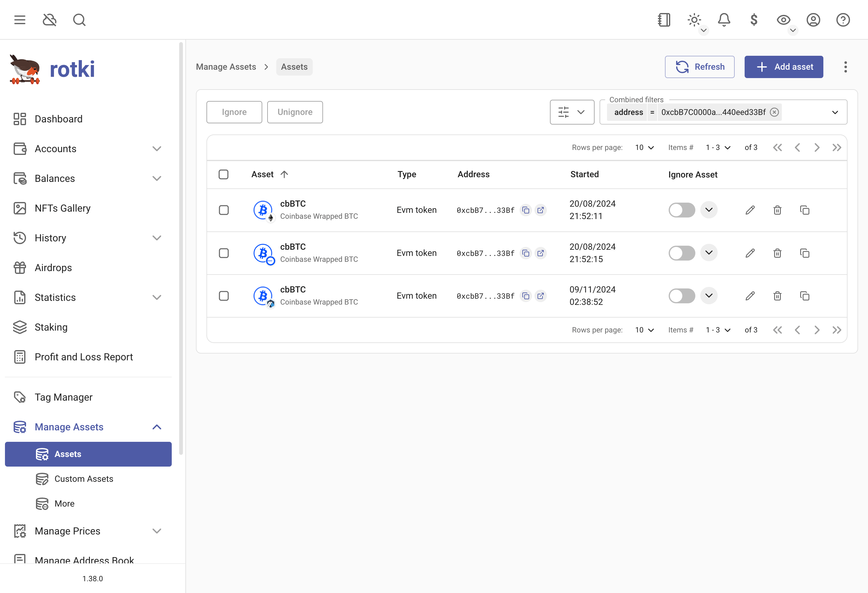Go to Dashboard in sidebar
The height and width of the screenshot is (593, 868).
tap(88, 119)
